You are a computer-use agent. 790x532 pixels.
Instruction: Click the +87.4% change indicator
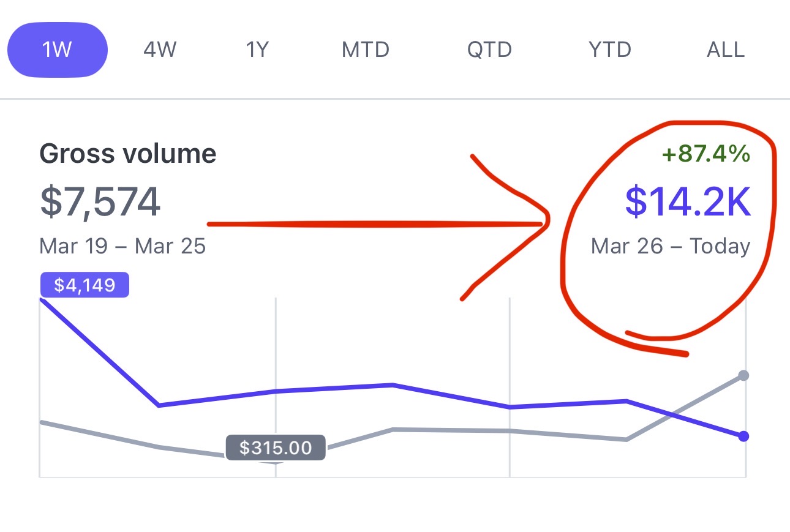click(x=705, y=155)
